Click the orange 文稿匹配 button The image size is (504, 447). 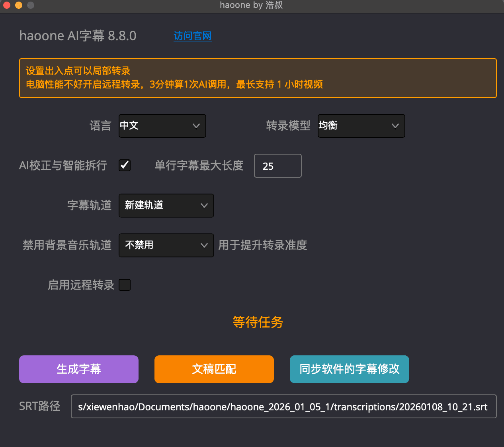214,369
